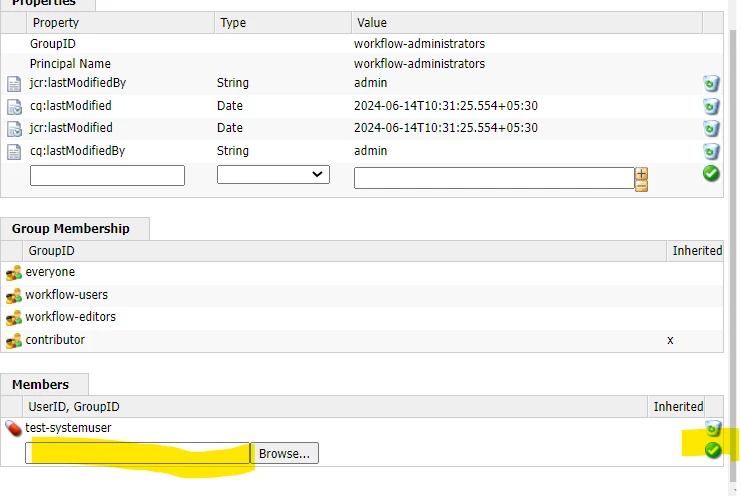The width and height of the screenshot is (741, 496).
Task: Click the Inherited header in Members
Action: click(676, 407)
